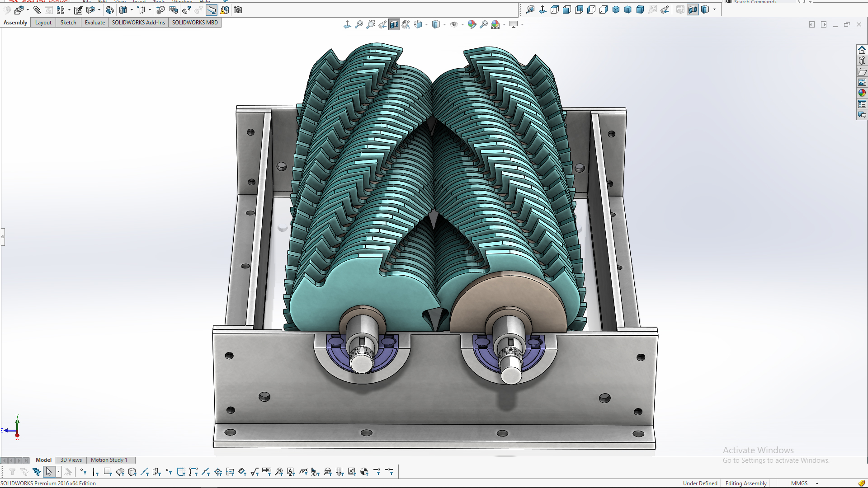The height and width of the screenshot is (488, 868).
Task: Click the Insert Components icon
Action: coord(19,10)
